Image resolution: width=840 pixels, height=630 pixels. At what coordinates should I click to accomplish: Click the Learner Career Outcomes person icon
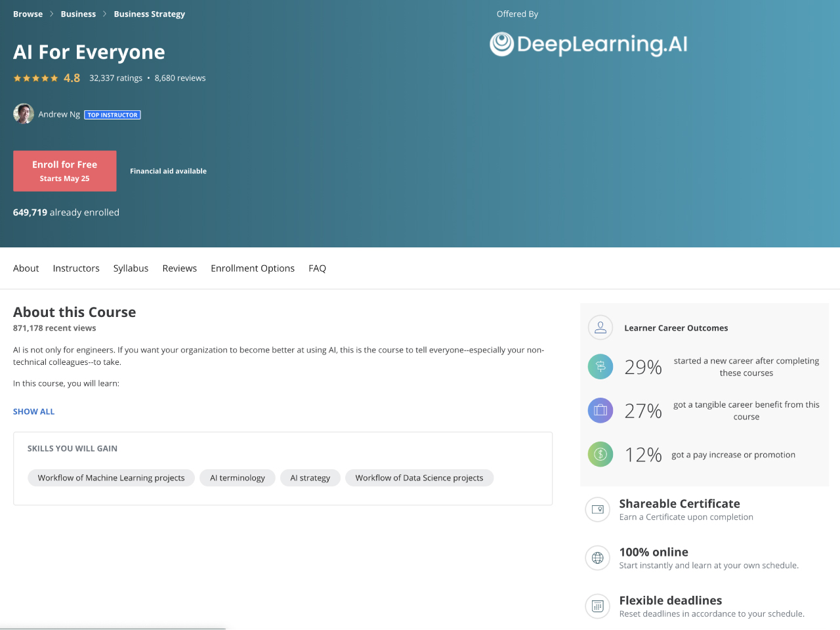[x=600, y=327]
